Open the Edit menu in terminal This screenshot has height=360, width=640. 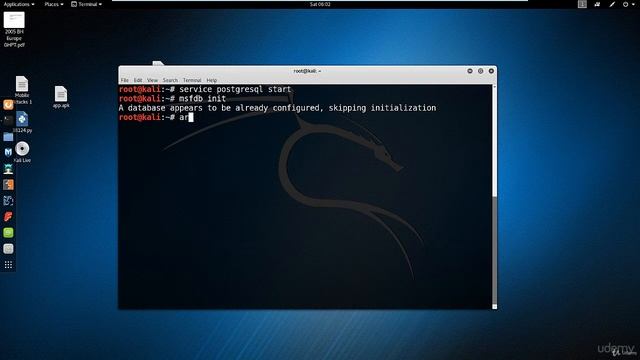(138, 80)
